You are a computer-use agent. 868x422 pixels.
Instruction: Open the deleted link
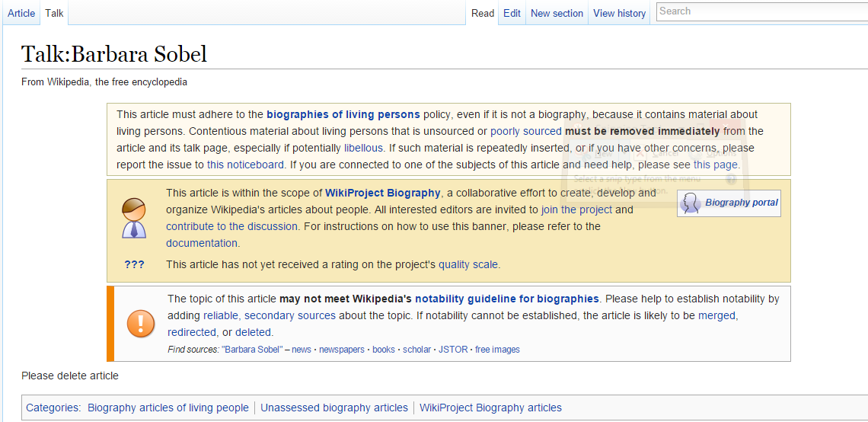[x=253, y=332]
